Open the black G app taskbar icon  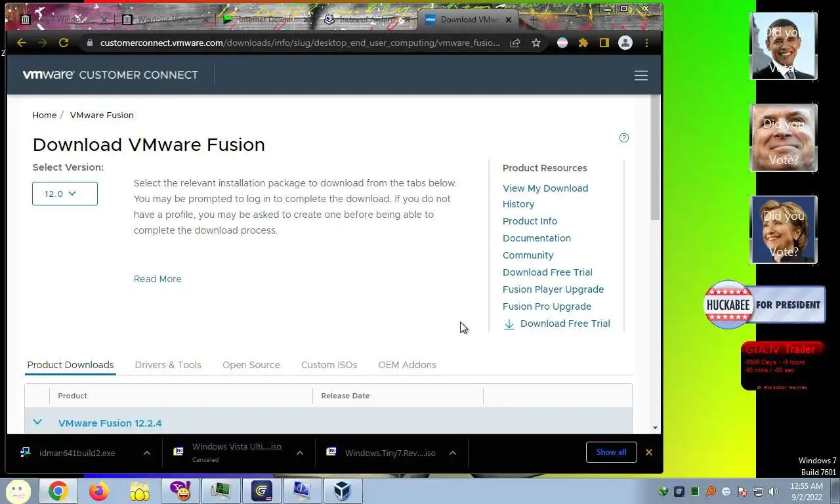(x=261, y=491)
